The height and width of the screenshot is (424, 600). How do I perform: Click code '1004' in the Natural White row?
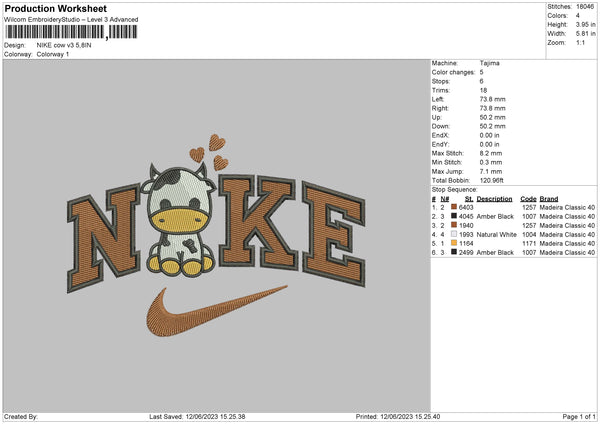pyautogui.click(x=529, y=235)
